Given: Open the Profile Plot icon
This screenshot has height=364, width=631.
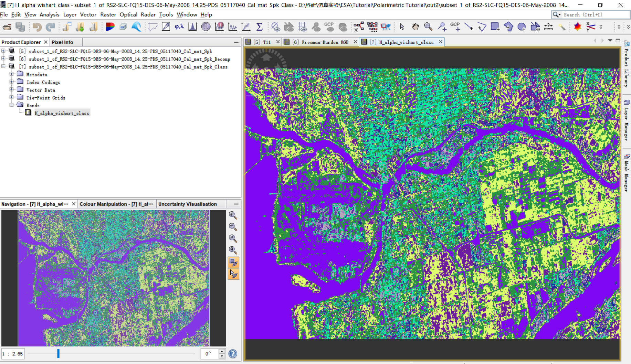Looking at the screenshot, I should [x=233, y=27].
